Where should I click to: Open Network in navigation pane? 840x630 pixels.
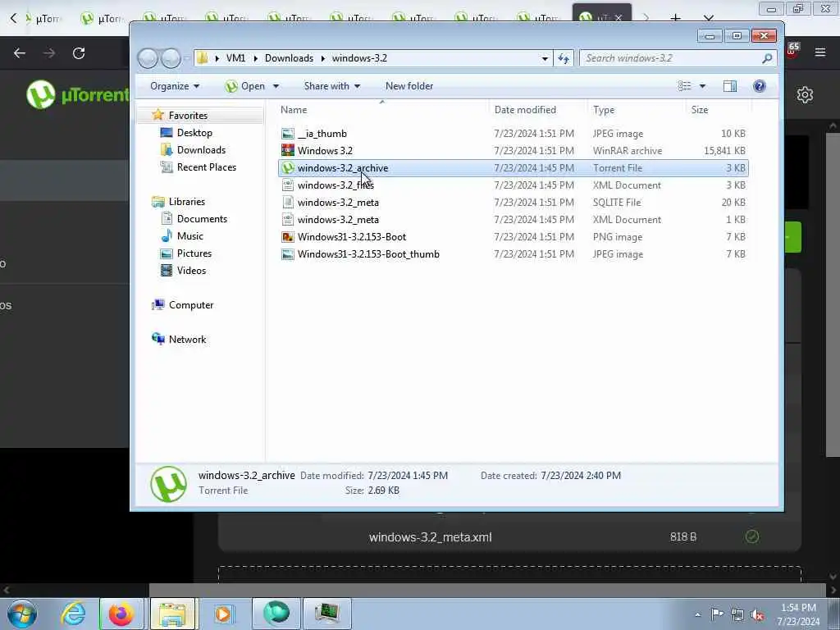point(187,339)
